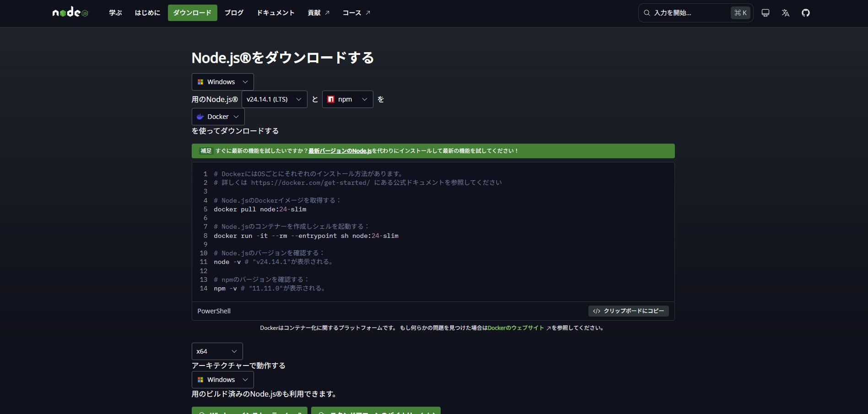Toggle the theme with the monitor icon
This screenshot has height=414, width=868.
pos(766,13)
